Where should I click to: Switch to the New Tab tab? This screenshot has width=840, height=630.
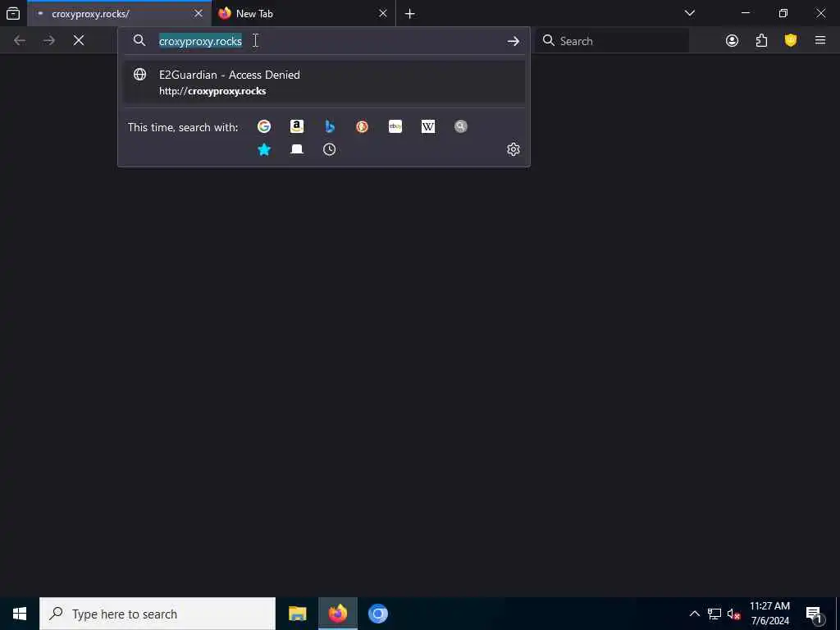pos(304,13)
